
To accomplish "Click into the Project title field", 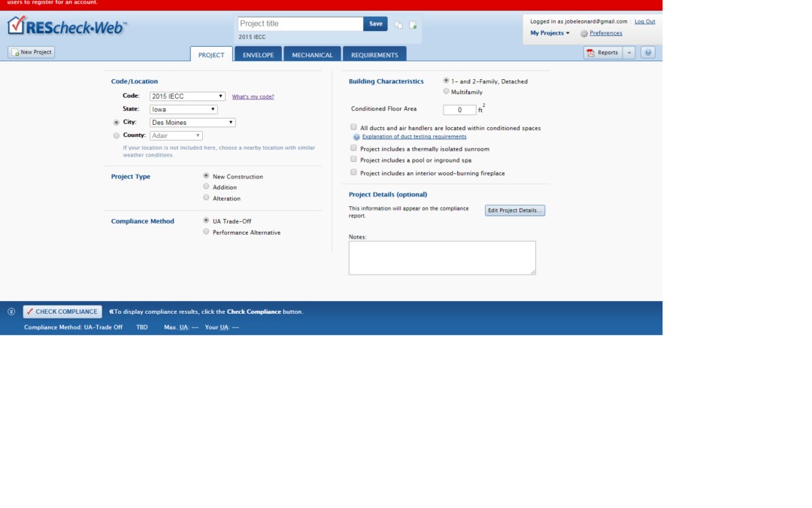I will pyautogui.click(x=300, y=24).
